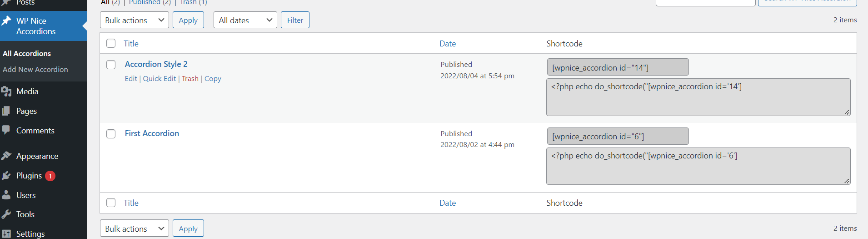Open the bottom Bulk actions dropdown

tap(135, 229)
